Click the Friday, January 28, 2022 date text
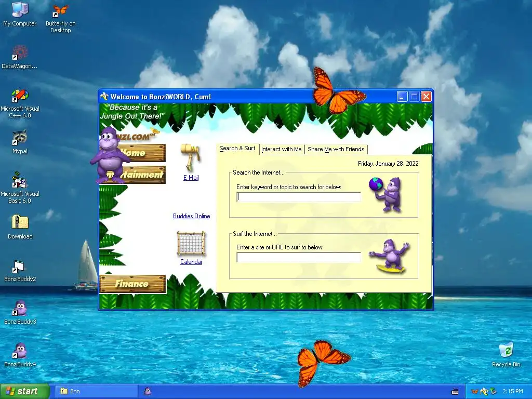This screenshot has height=399, width=532. [388, 164]
